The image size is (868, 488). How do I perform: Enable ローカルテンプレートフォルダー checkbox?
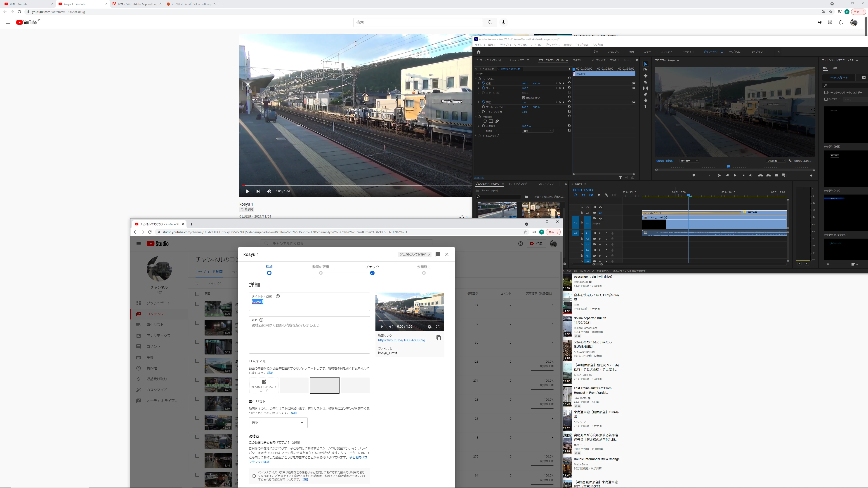coord(826,92)
